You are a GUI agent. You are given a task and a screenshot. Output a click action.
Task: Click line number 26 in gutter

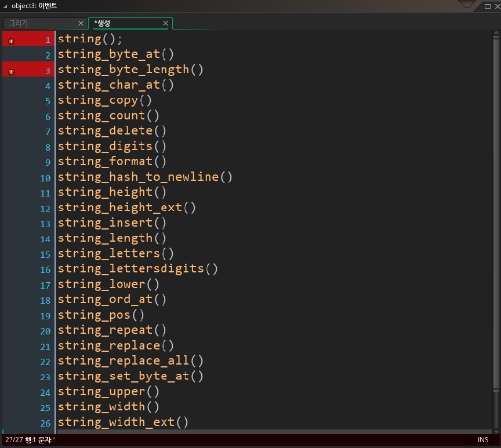(x=45, y=423)
